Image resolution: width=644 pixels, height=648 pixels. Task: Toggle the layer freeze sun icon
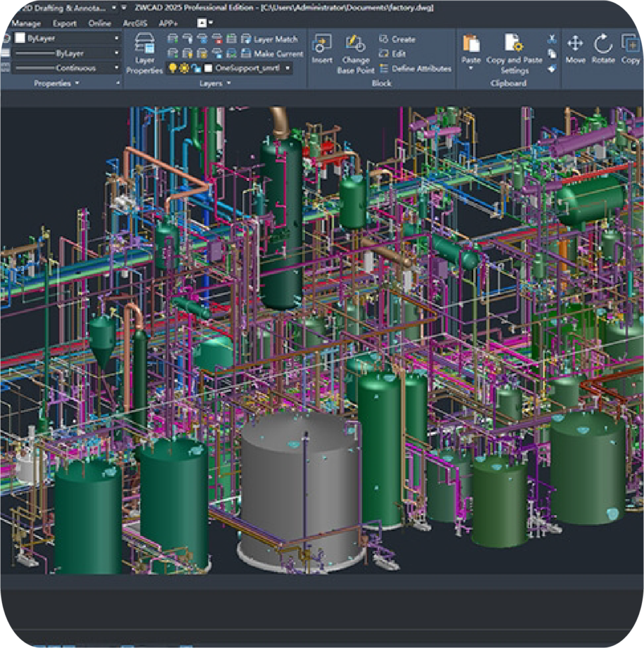[184, 68]
